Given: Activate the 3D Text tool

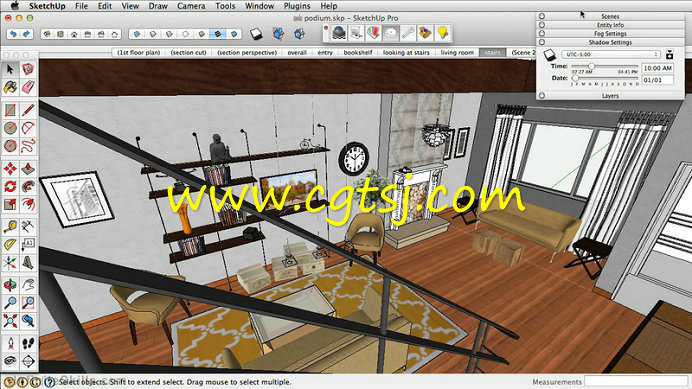Looking at the screenshot, I should [28, 263].
